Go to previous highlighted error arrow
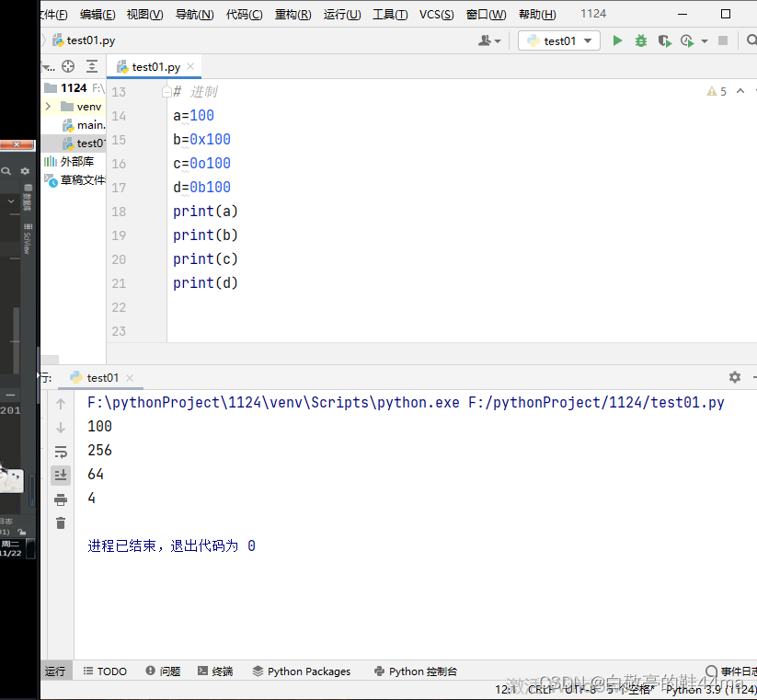This screenshot has height=700, width=757. coord(740,91)
